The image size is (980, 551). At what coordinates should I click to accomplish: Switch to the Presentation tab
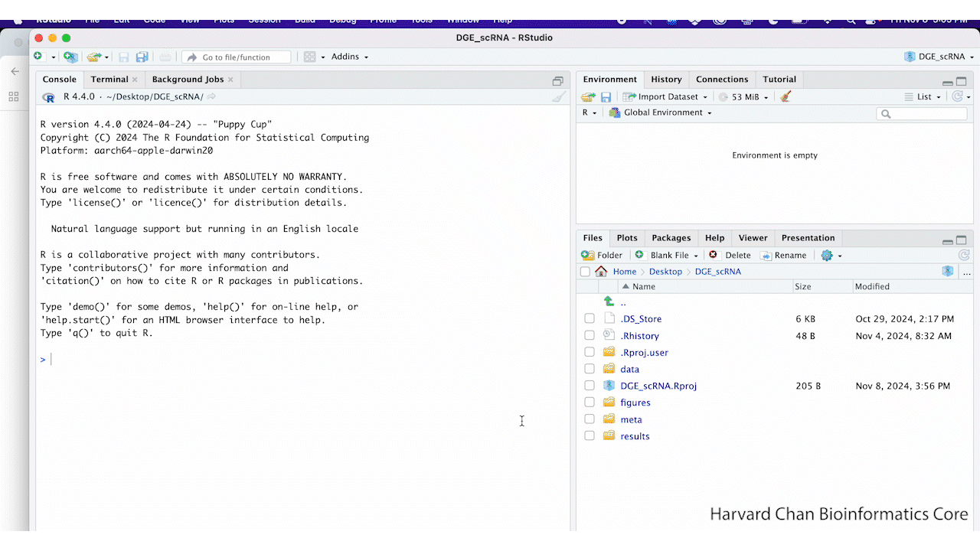808,238
